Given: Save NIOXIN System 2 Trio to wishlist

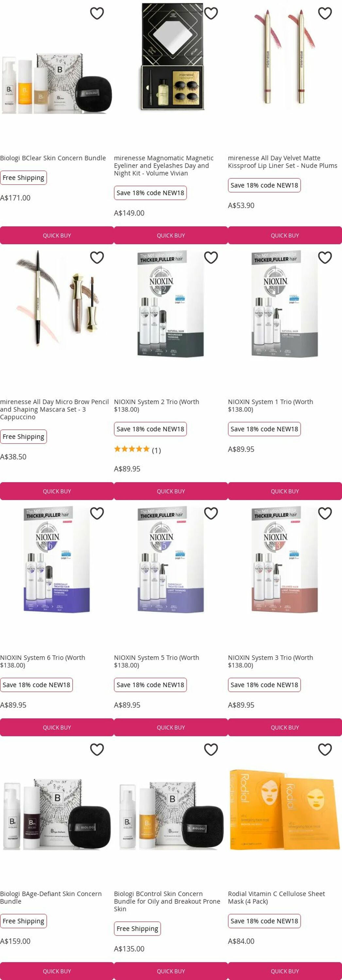Looking at the screenshot, I should point(211,257).
